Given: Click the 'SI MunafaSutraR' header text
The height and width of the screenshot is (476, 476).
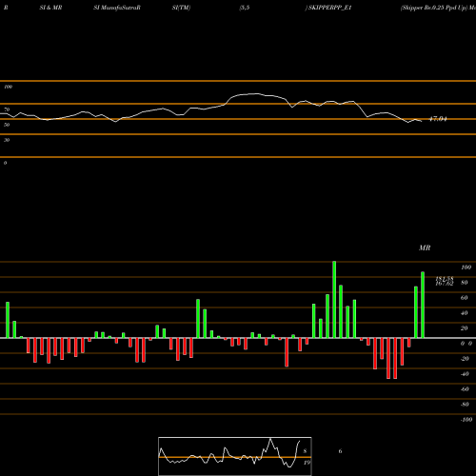Looking at the screenshot, I should [x=117, y=8].
